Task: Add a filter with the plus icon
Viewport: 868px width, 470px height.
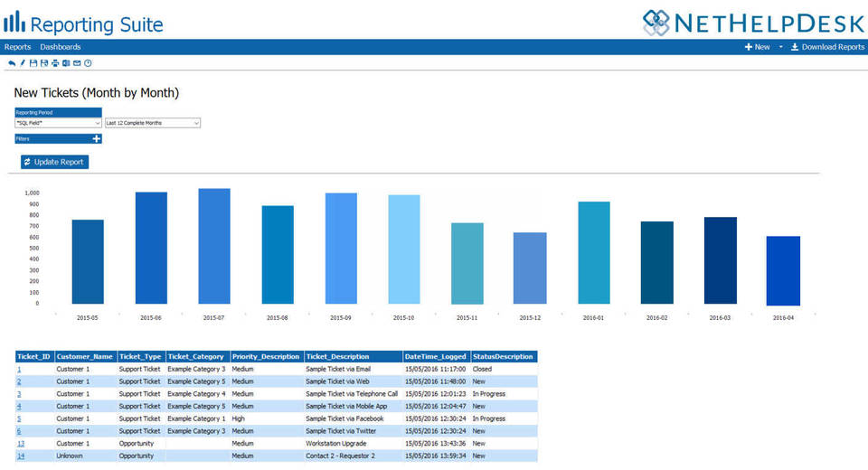Action: (96, 139)
